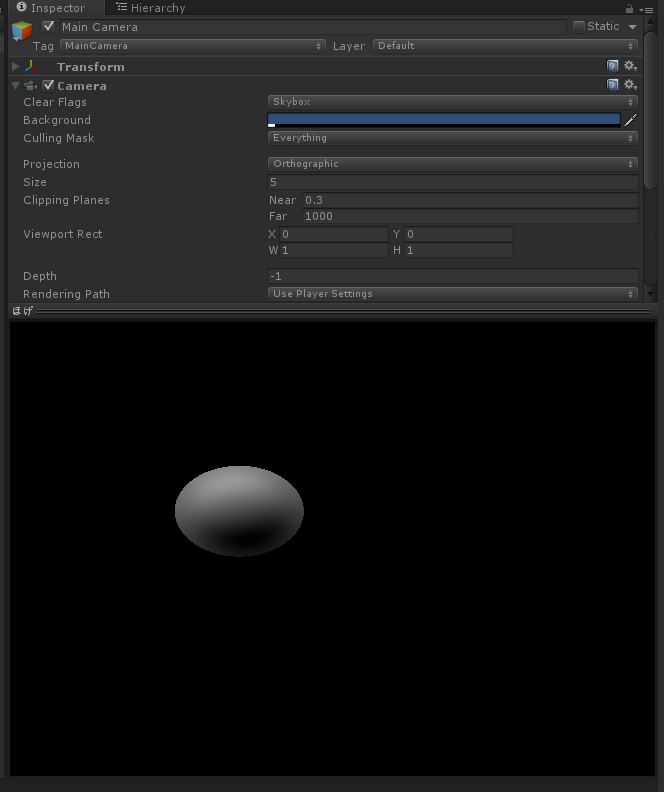Collapse the Camera component
Screen dimensions: 664x792
click(x=16, y=86)
